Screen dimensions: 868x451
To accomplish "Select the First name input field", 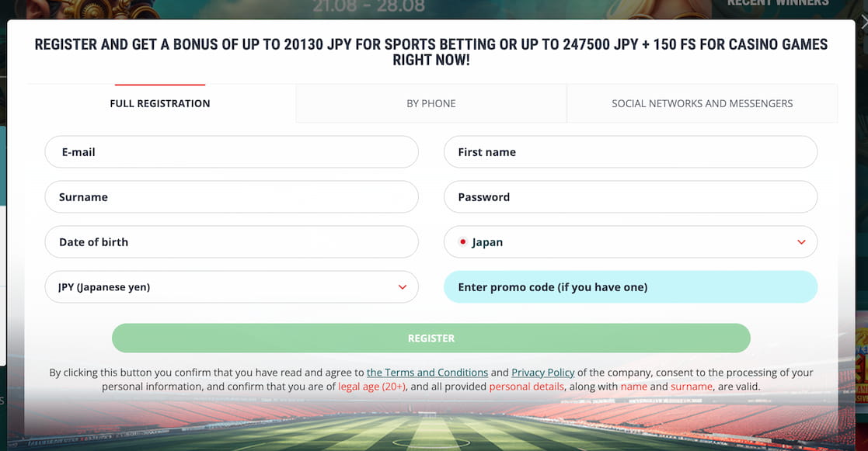I will click(x=630, y=151).
